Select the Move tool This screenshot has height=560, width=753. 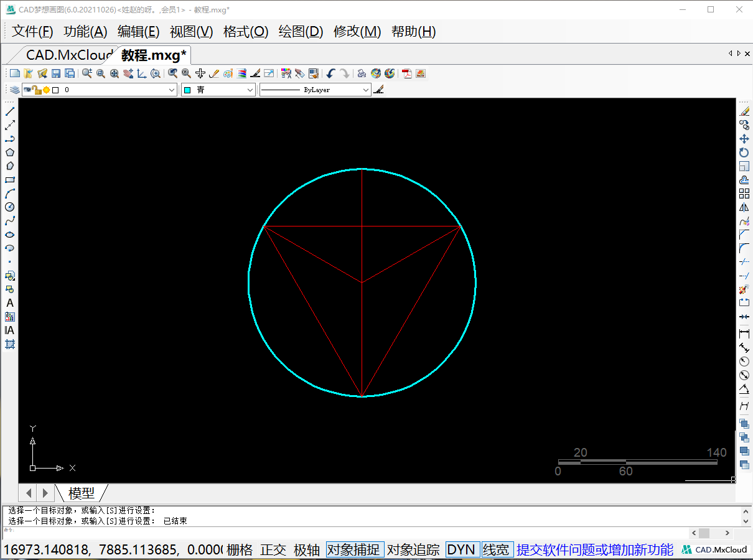point(744,139)
